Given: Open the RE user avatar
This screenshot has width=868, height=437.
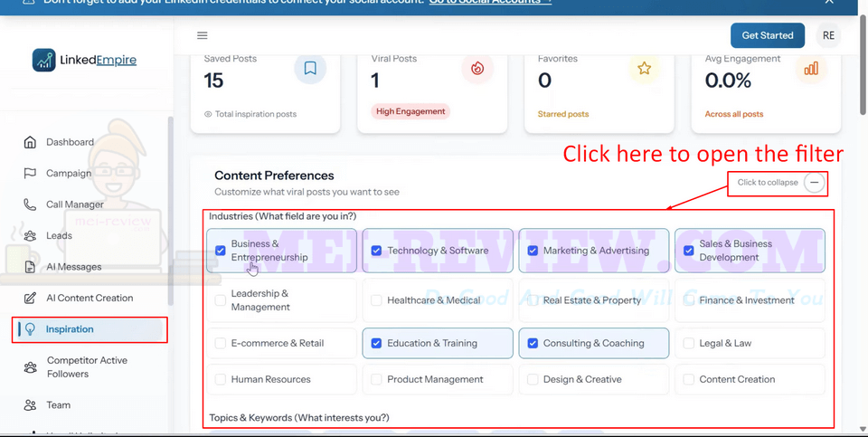Looking at the screenshot, I should point(828,35).
